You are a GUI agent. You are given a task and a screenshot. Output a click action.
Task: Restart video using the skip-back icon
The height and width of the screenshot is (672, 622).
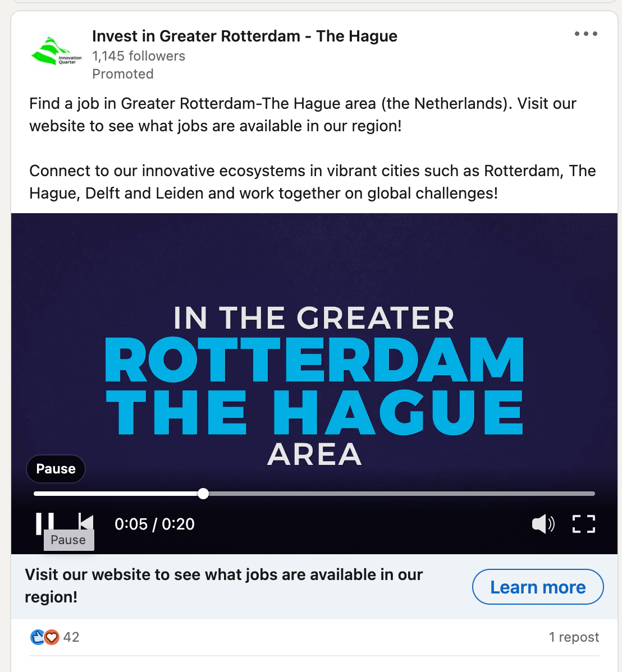tap(86, 523)
